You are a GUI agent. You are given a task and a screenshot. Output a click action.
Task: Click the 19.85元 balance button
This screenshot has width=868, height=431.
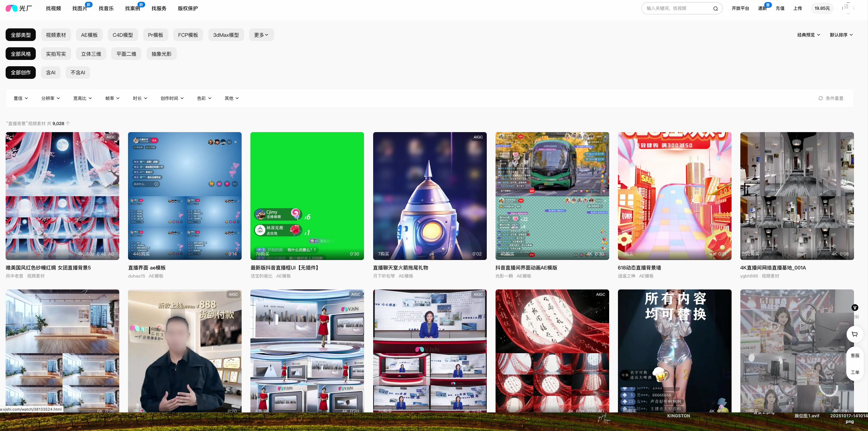822,8
